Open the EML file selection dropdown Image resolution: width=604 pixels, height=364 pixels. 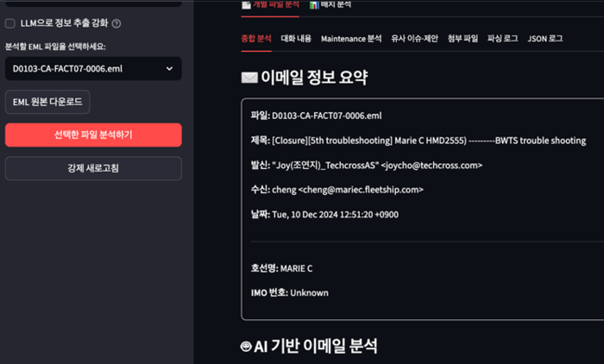(x=93, y=68)
